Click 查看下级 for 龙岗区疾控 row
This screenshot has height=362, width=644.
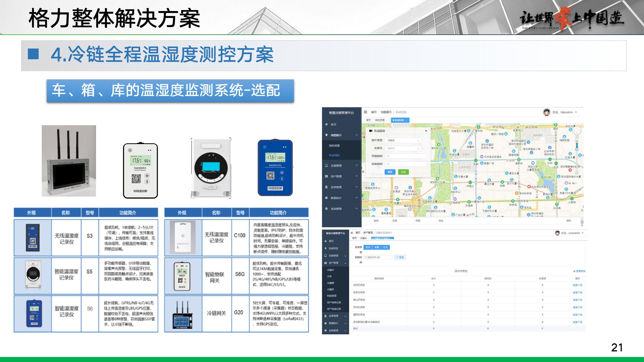578,285
